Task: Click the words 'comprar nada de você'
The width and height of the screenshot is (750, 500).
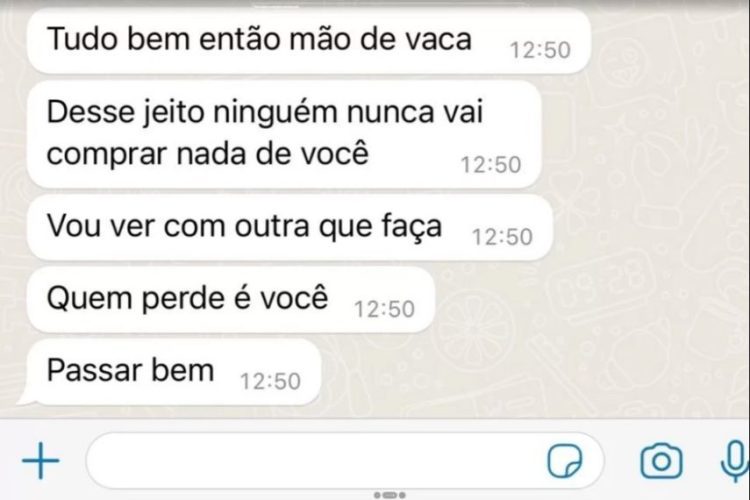Action: click(208, 154)
